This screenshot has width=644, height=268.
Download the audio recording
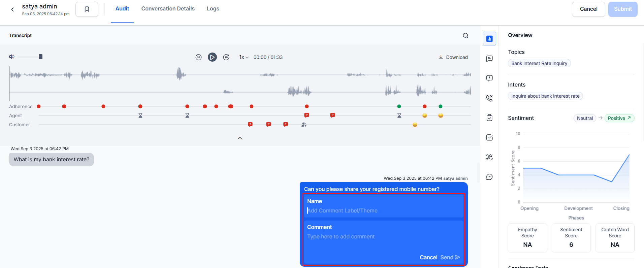tap(453, 57)
